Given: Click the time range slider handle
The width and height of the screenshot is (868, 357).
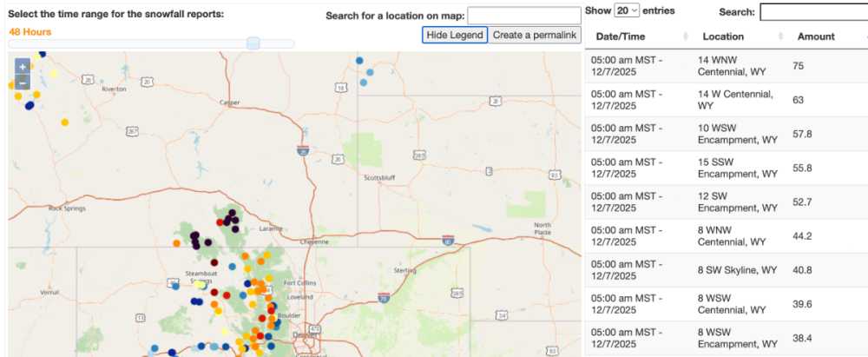Looking at the screenshot, I should point(253,43).
